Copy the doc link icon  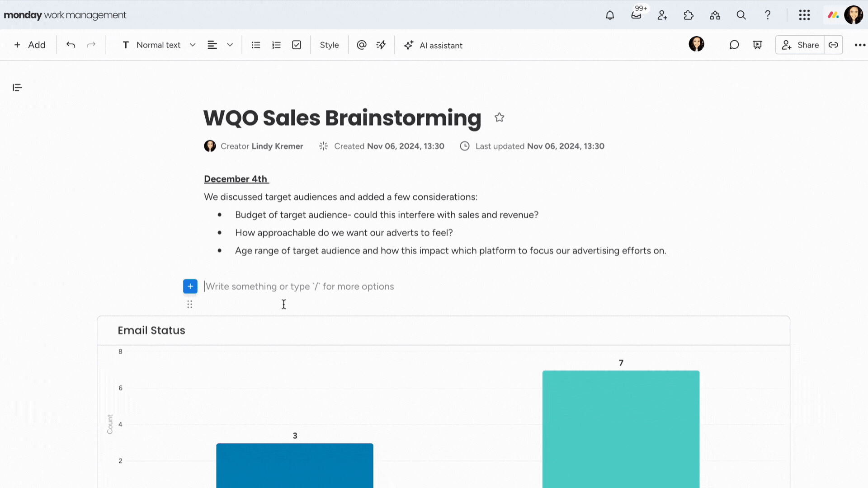pyautogui.click(x=833, y=45)
